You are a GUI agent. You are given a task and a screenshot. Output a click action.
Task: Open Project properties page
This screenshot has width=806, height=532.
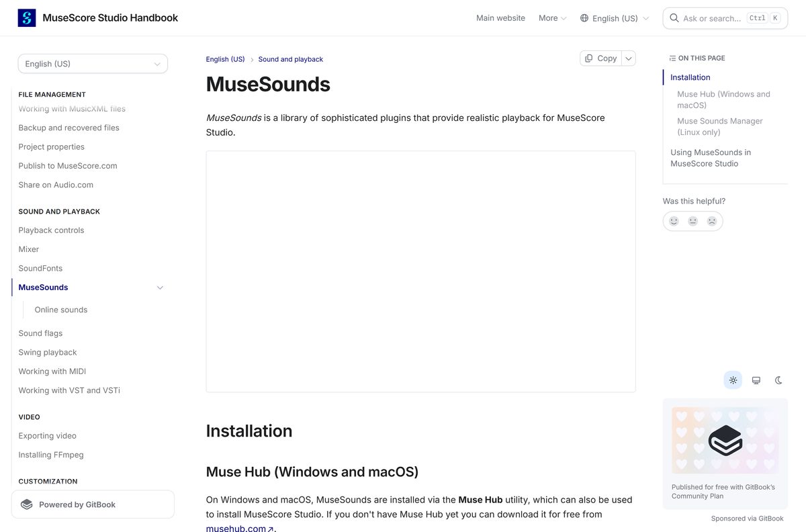click(51, 146)
